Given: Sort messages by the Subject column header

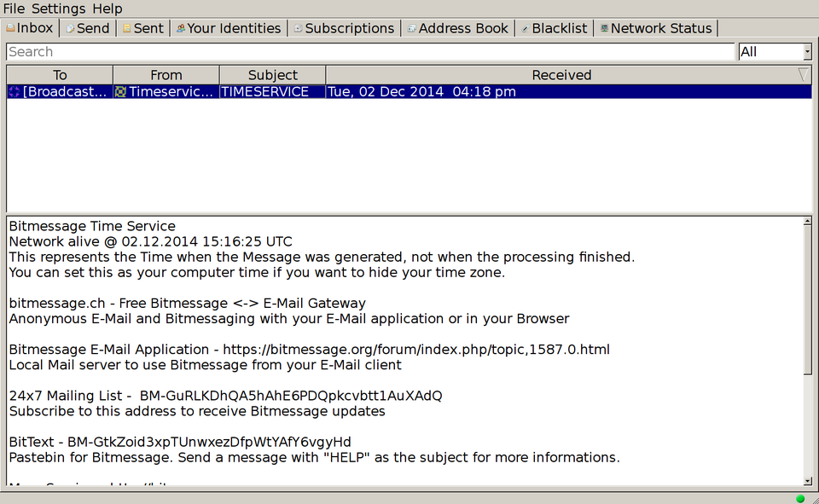Looking at the screenshot, I should (272, 75).
